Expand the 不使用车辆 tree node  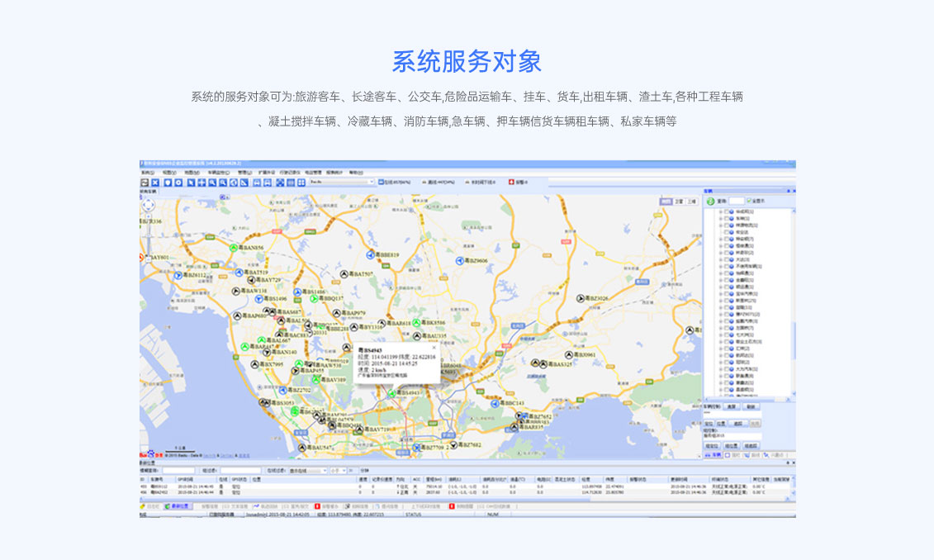click(x=721, y=266)
